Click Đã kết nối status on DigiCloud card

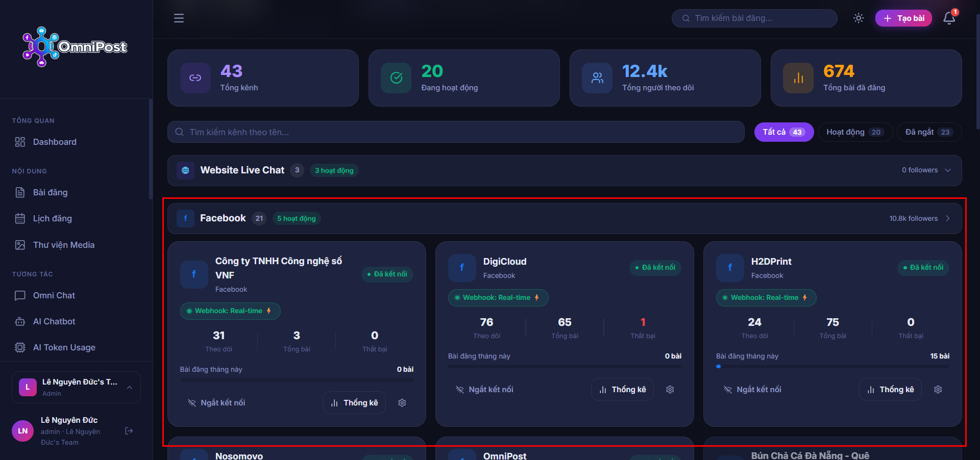655,268
